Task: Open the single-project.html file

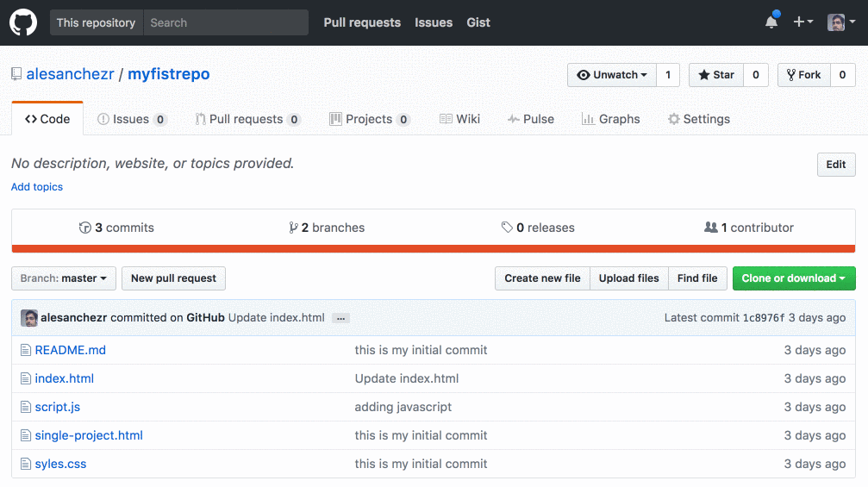Action: tap(89, 435)
